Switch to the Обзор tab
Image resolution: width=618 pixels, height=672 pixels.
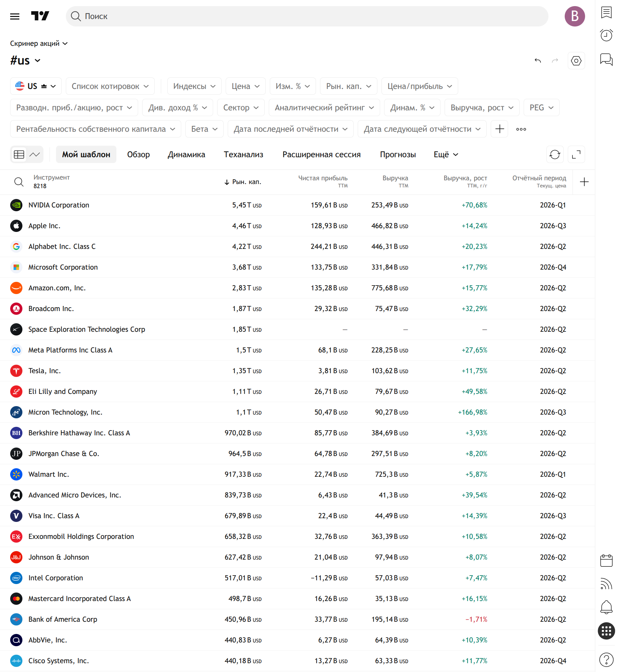[138, 155]
